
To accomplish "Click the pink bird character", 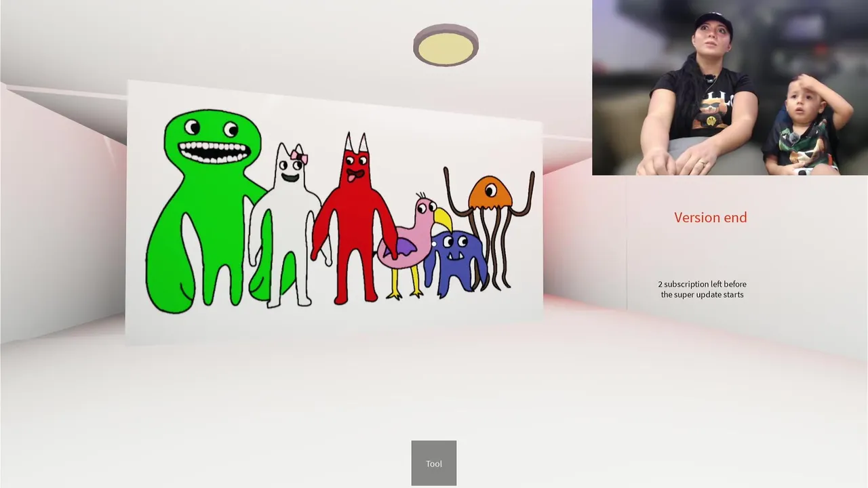I will tap(412, 244).
